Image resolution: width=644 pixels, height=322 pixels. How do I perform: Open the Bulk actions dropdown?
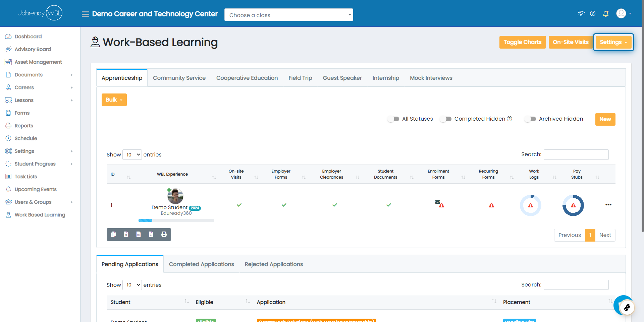pos(114,100)
